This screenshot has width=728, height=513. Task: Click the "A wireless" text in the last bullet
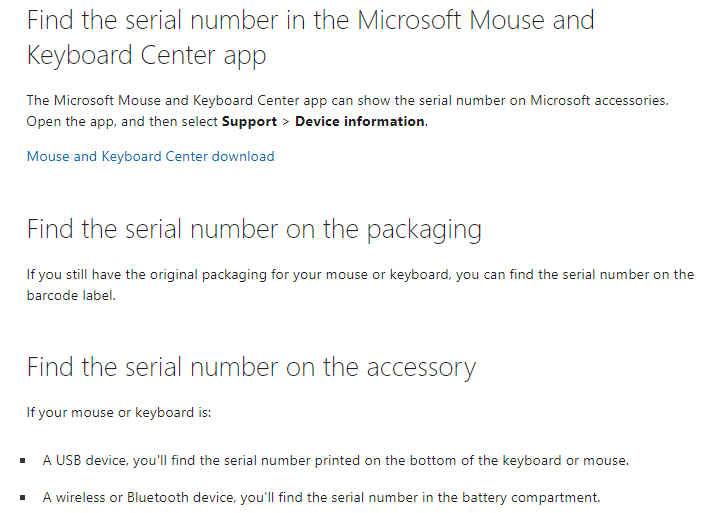[72, 497]
